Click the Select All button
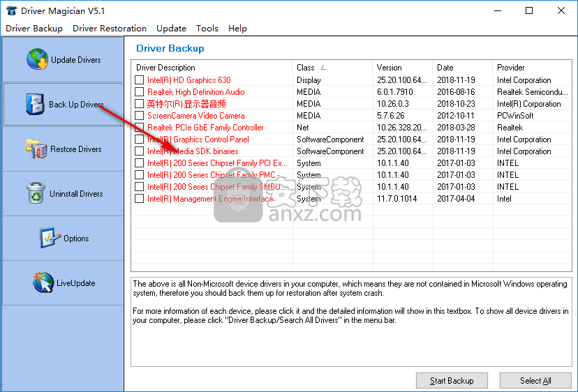 coord(535,381)
